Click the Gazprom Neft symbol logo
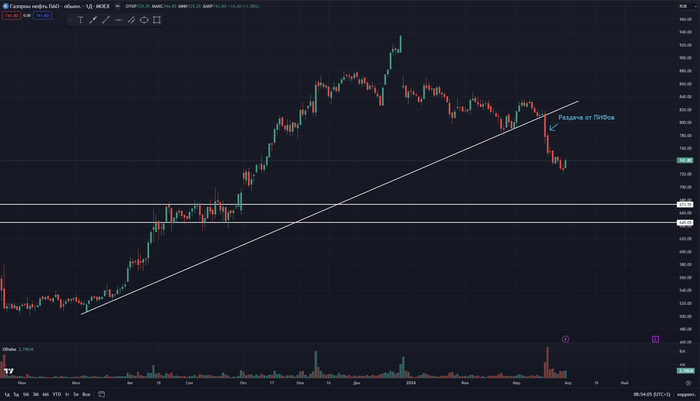The width and height of the screenshot is (700, 401). (5, 6)
